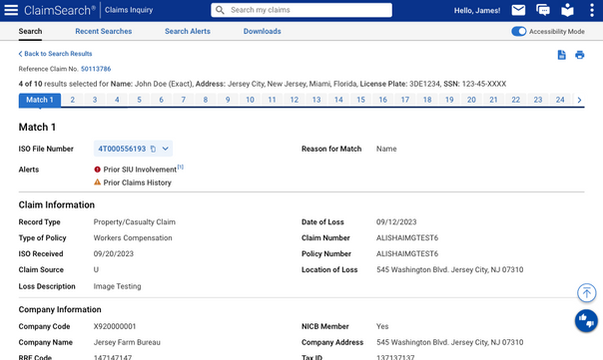Click Date of Loss value 09/12/2023
This screenshot has width=603, height=360.
[396, 222]
